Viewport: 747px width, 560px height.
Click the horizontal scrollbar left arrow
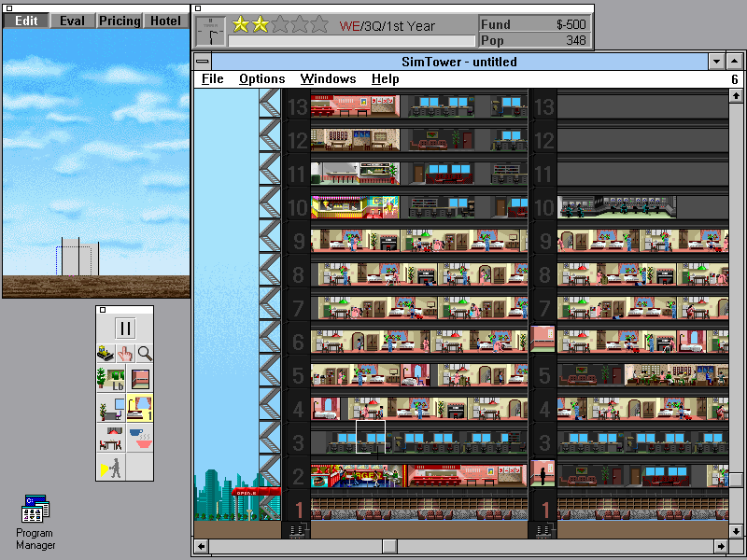(x=202, y=546)
